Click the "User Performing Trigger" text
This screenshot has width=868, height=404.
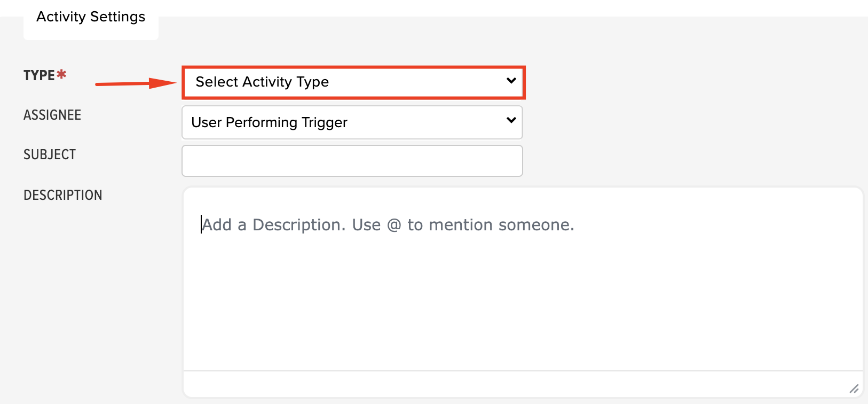tap(269, 122)
